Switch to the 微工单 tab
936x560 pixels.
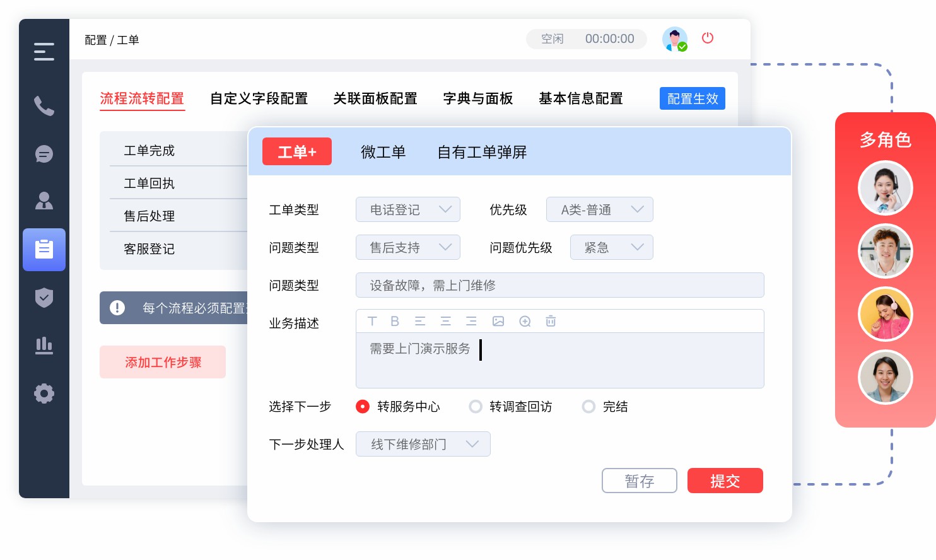[383, 152]
